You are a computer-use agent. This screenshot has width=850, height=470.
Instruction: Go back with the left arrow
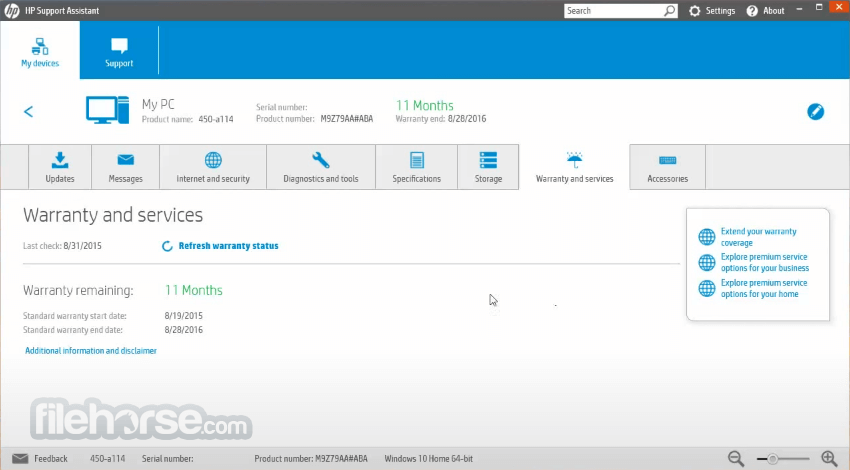pos(29,112)
